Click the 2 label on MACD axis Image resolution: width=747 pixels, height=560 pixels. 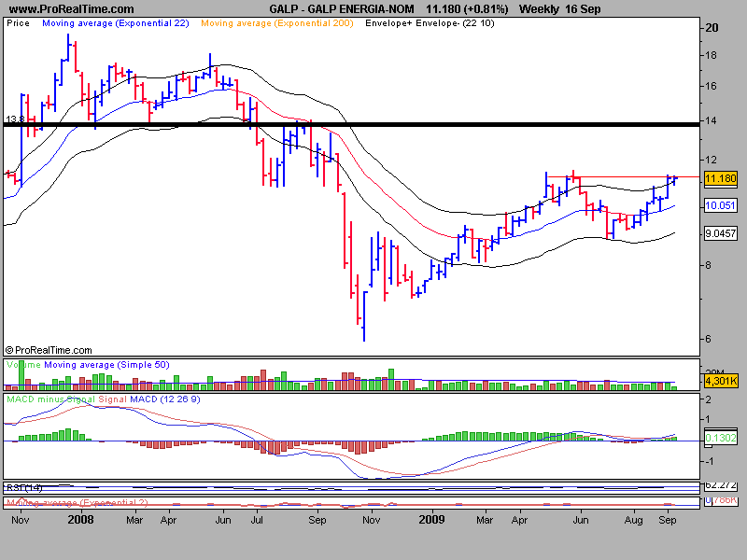pos(708,399)
